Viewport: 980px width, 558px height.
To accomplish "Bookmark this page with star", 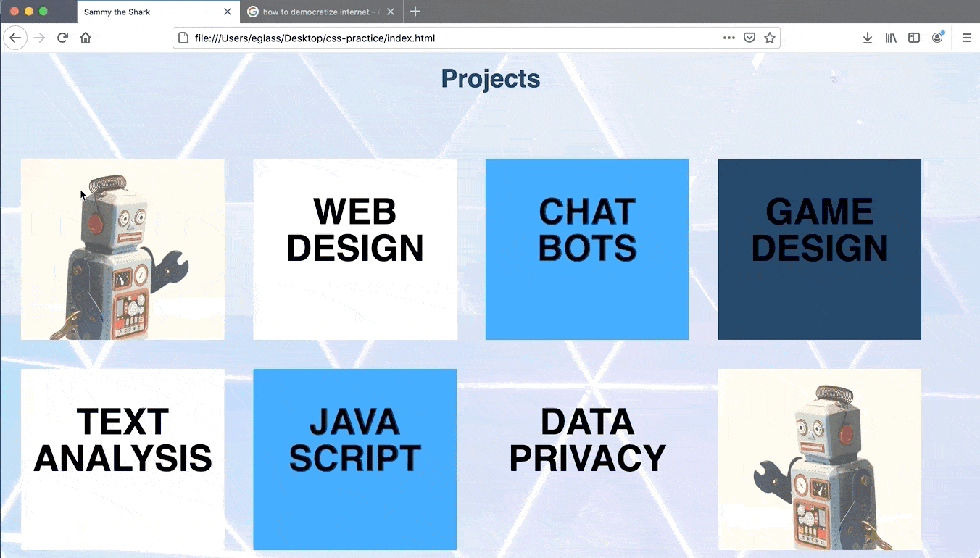I will point(770,38).
